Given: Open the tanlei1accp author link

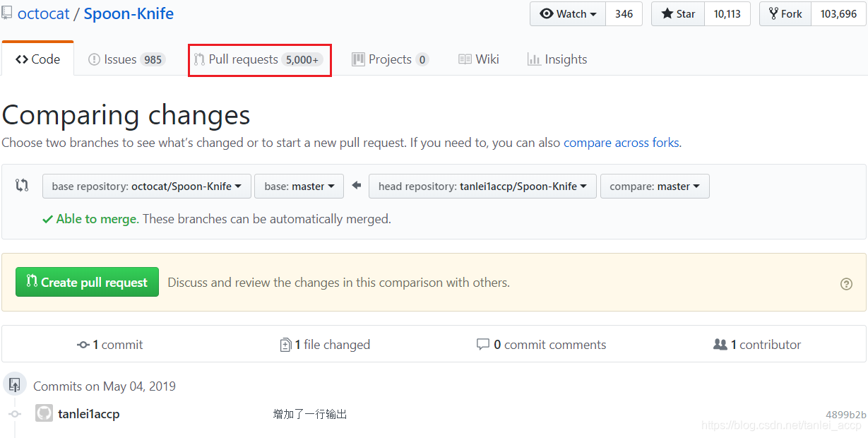Looking at the screenshot, I should point(89,414).
